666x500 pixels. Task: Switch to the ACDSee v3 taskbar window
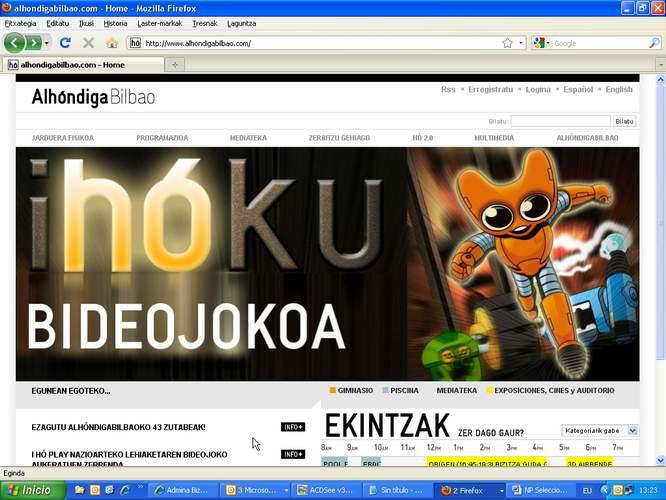point(326,490)
